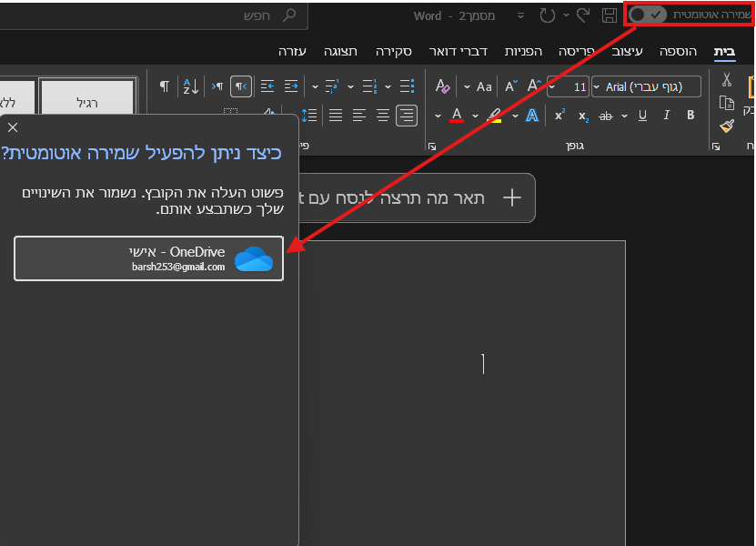Select the Format Painter brush

click(x=727, y=126)
